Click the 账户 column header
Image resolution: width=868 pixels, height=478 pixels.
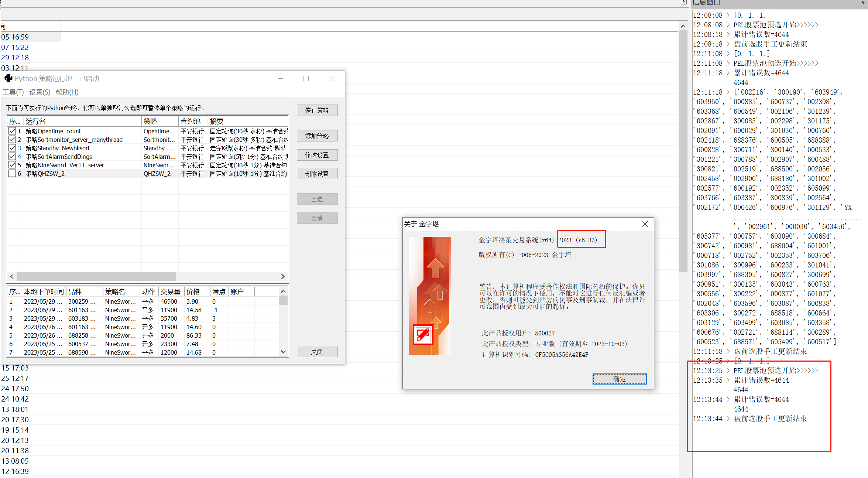[x=241, y=292]
